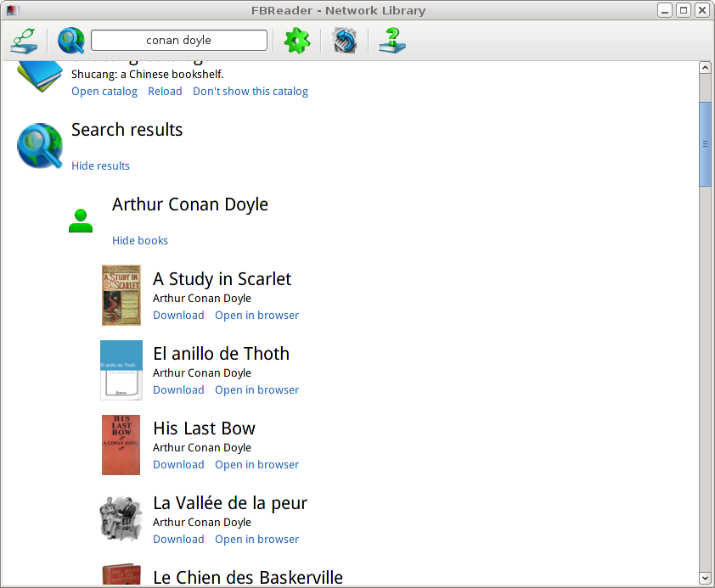Open catalog for Shucang bookshelf
Screen dimensions: 715x588
104,92
